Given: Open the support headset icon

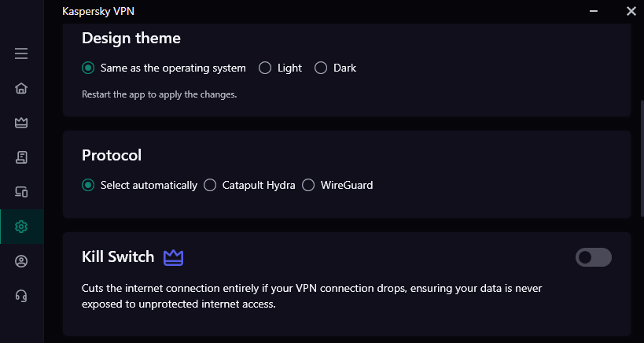Looking at the screenshot, I should [x=21, y=296].
